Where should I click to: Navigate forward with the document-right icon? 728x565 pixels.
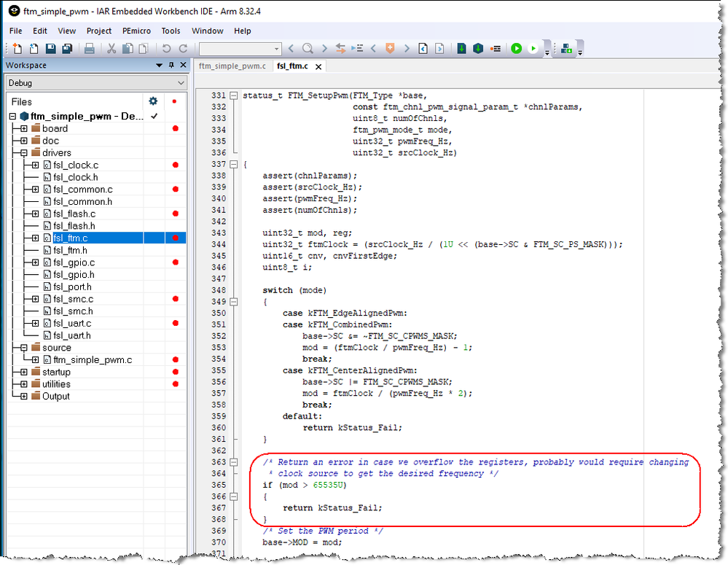pos(439,48)
